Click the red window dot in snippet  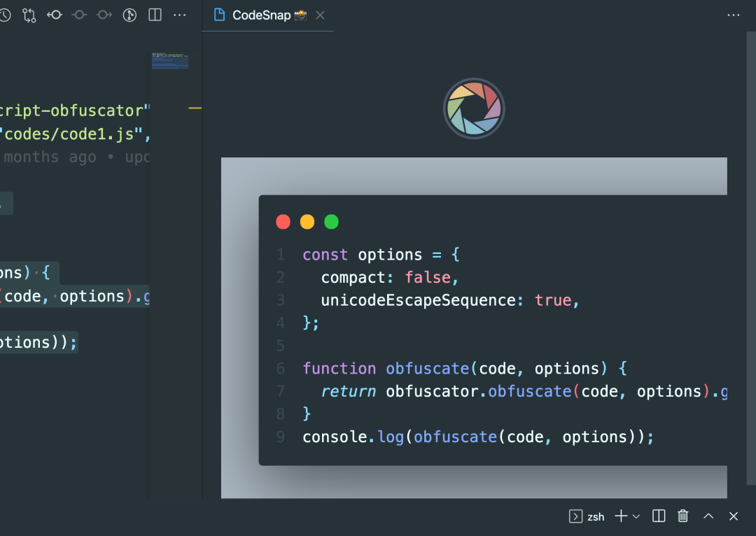click(x=283, y=222)
